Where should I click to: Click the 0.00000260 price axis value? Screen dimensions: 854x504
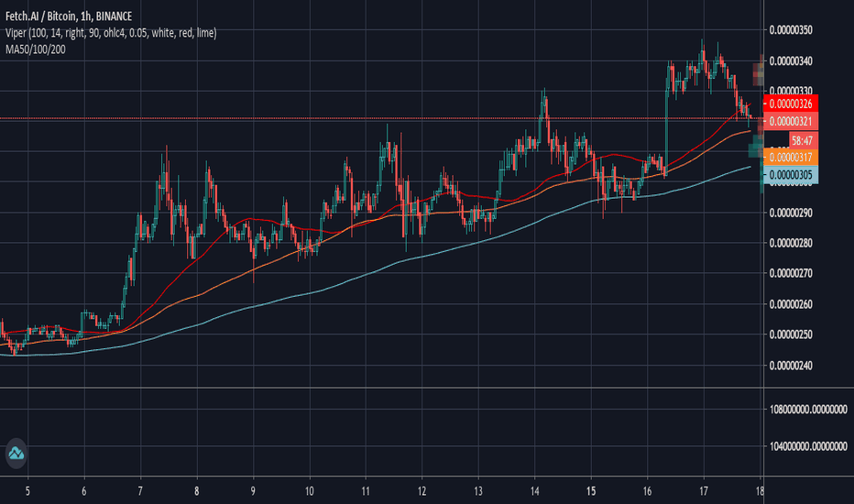click(x=791, y=304)
